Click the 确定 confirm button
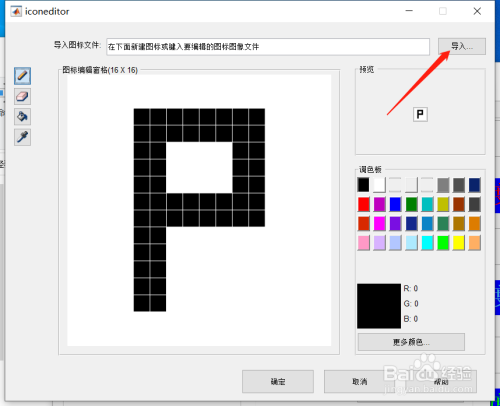The image size is (500, 406). [x=278, y=381]
